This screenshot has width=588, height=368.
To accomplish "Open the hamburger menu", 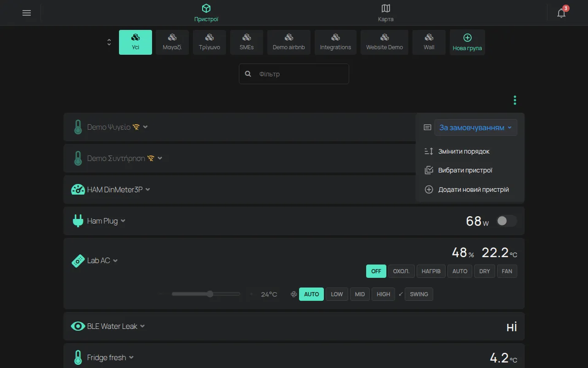I will pos(27,13).
